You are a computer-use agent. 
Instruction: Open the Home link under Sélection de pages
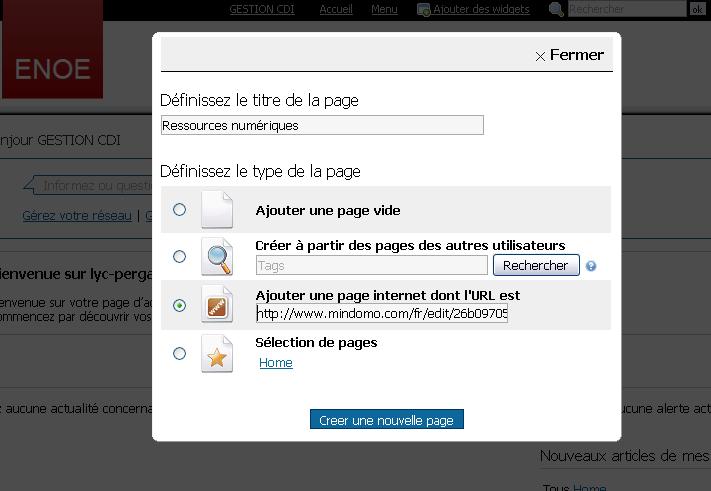[276, 363]
